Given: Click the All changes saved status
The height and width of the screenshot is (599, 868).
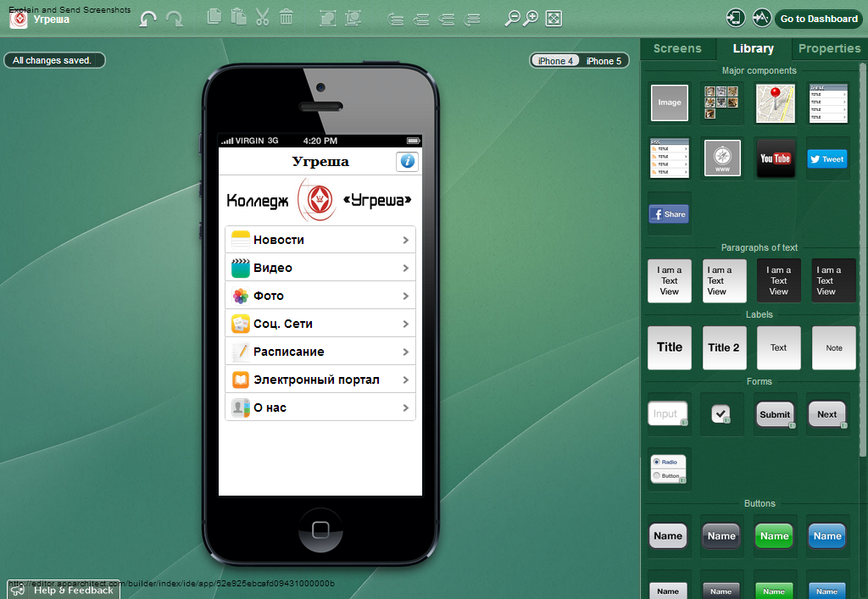Looking at the screenshot, I should click(53, 60).
